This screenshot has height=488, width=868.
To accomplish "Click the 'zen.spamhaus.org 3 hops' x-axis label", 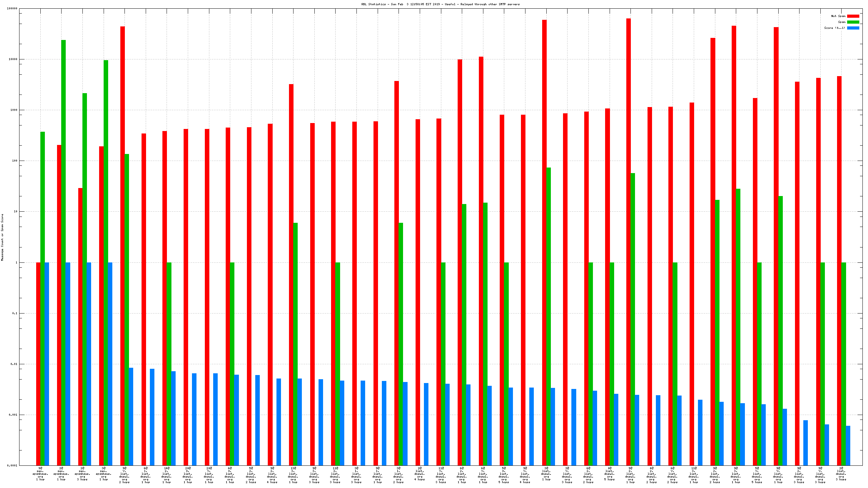I will pos(82,474).
